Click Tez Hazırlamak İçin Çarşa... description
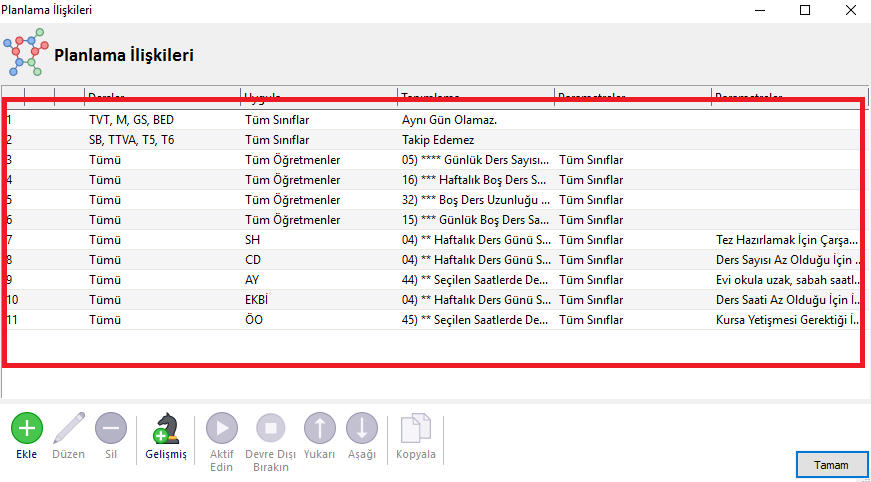871x482 pixels. pyautogui.click(x=788, y=240)
